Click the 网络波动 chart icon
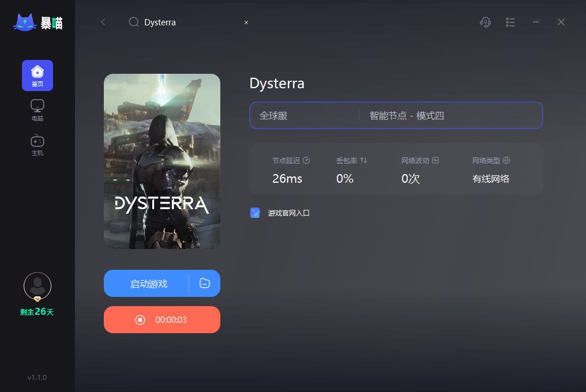This screenshot has width=586, height=392. coord(435,160)
